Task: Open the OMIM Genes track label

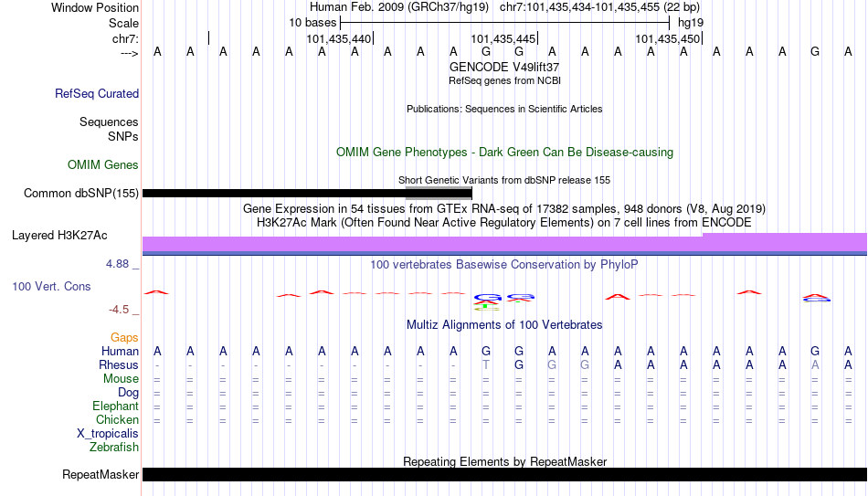Action: [102, 165]
